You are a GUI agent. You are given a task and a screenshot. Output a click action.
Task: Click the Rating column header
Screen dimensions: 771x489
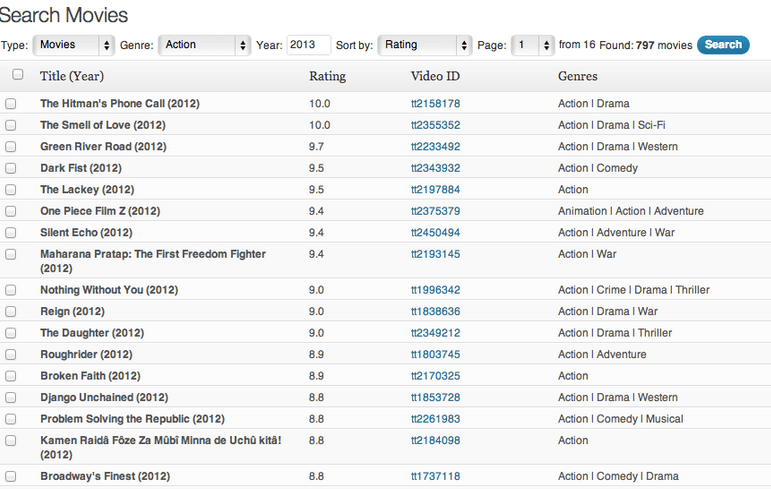pos(327,76)
